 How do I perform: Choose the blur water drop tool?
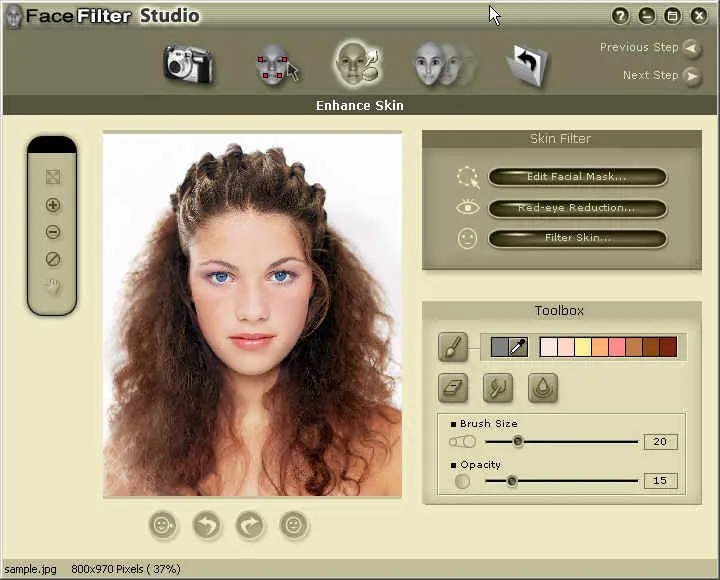tap(543, 387)
